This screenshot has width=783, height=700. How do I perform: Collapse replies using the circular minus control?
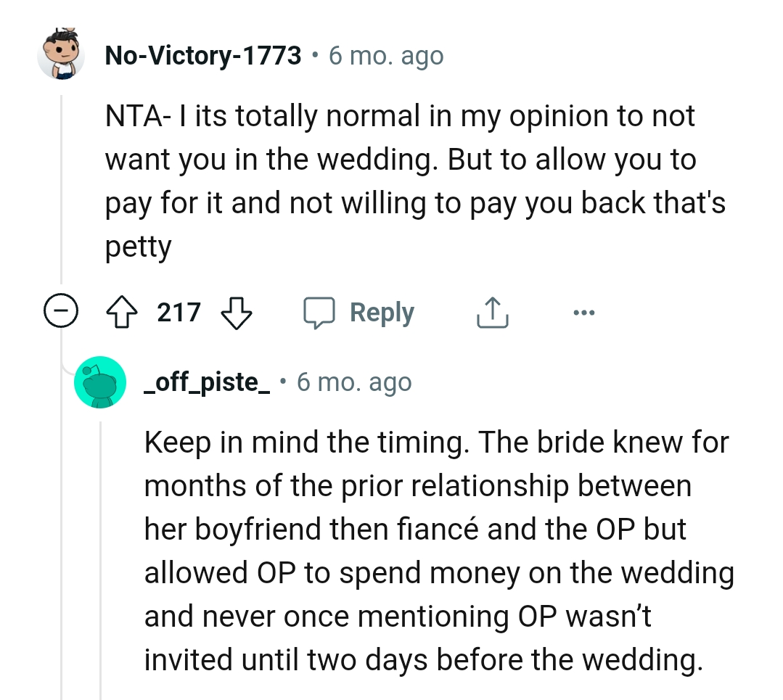click(60, 312)
